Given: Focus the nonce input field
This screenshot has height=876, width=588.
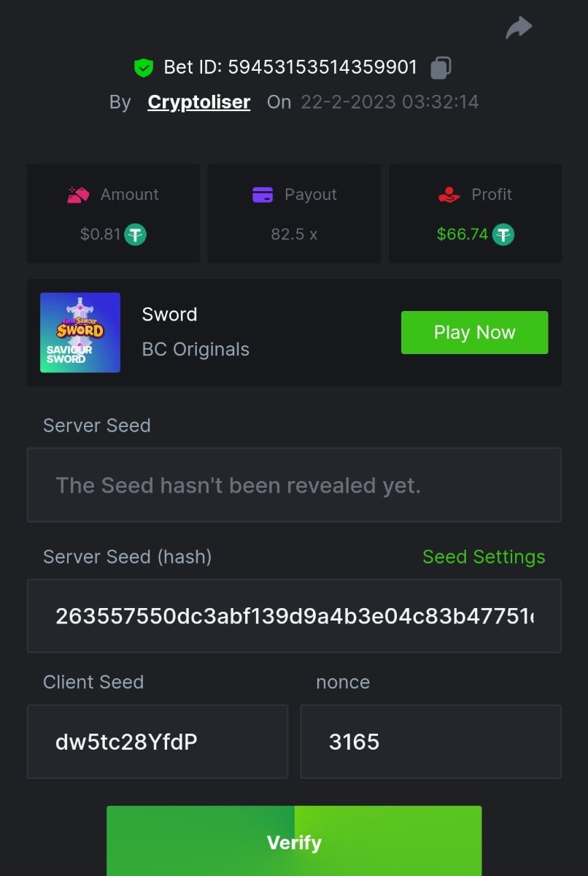Looking at the screenshot, I should coord(430,742).
